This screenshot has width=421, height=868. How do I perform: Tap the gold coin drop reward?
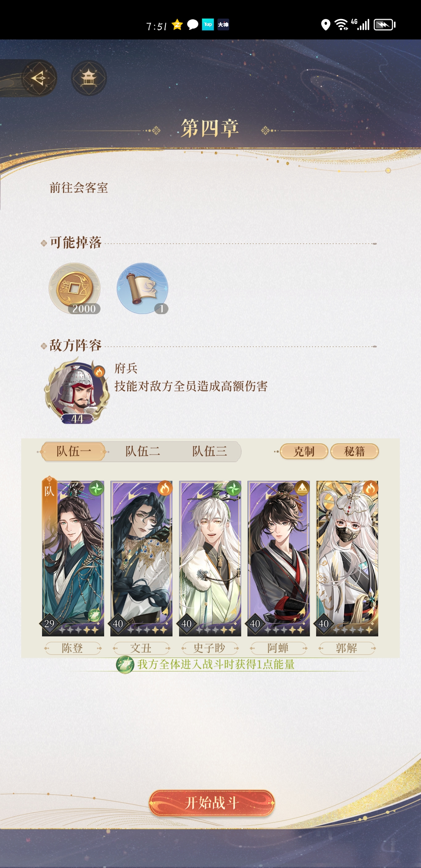[x=75, y=289]
